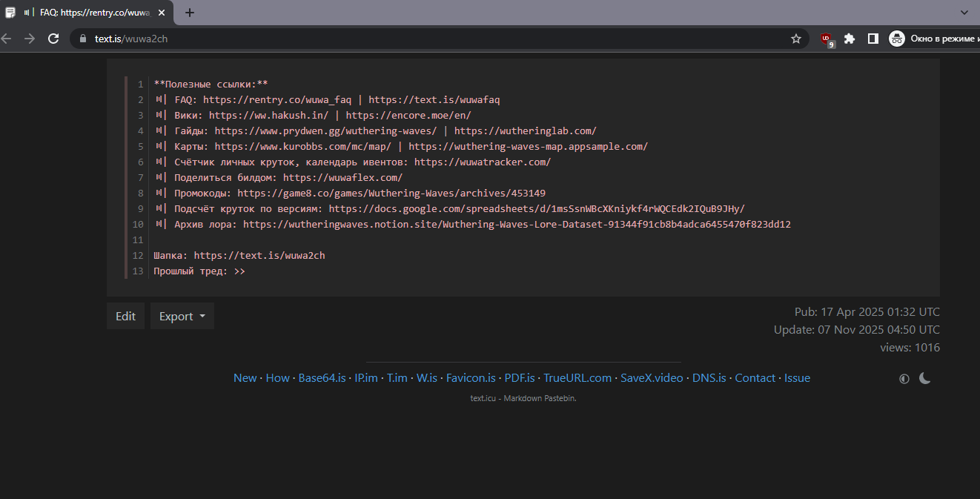Toggle the half-circle contrast theme icon

pos(904,378)
